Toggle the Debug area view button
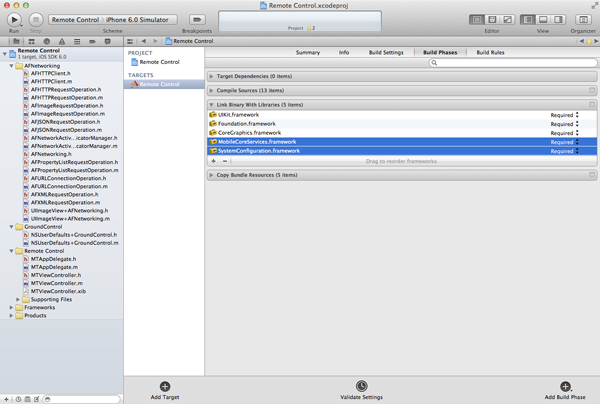The image size is (600, 404). (543, 20)
